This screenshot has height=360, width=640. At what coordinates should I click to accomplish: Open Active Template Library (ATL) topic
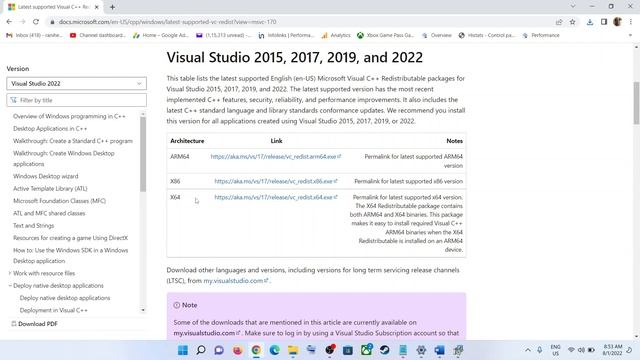click(50, 189)
